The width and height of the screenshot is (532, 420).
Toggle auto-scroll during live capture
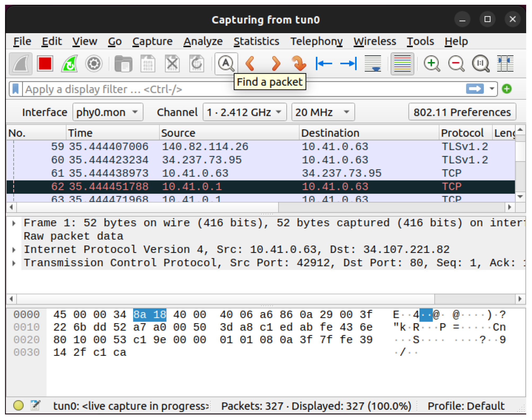[373, 64]
